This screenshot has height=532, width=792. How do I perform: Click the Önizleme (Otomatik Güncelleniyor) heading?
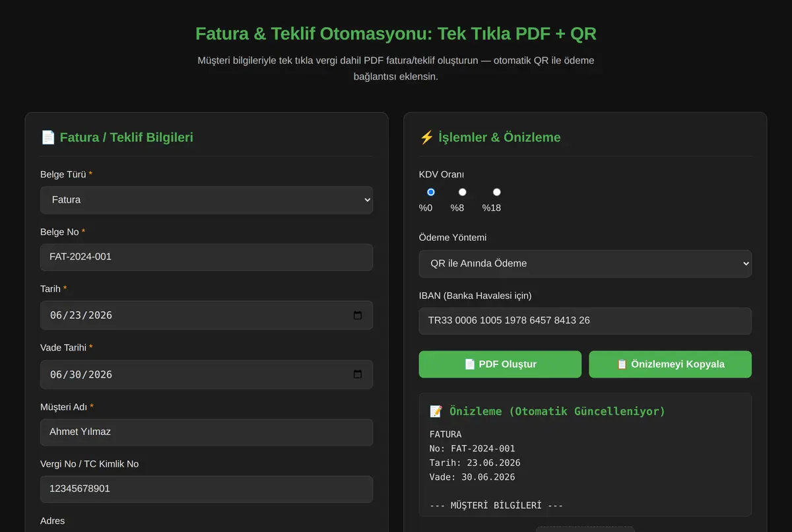pos(547,411)
